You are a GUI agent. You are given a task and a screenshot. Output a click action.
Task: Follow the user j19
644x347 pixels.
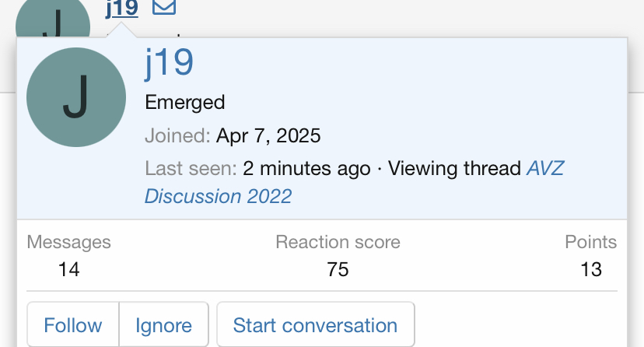73,325
